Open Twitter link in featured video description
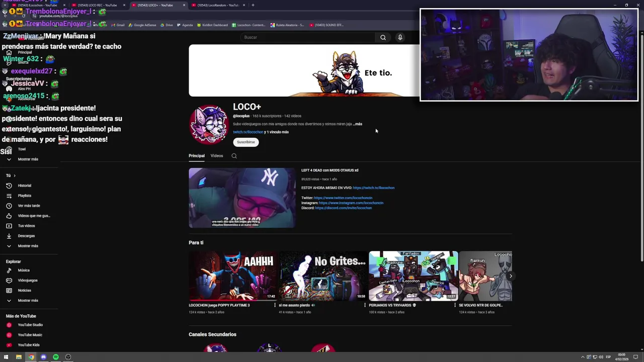The width and height of the screenshot is (644, 362). pyautogui.click(x=343, y=198)
